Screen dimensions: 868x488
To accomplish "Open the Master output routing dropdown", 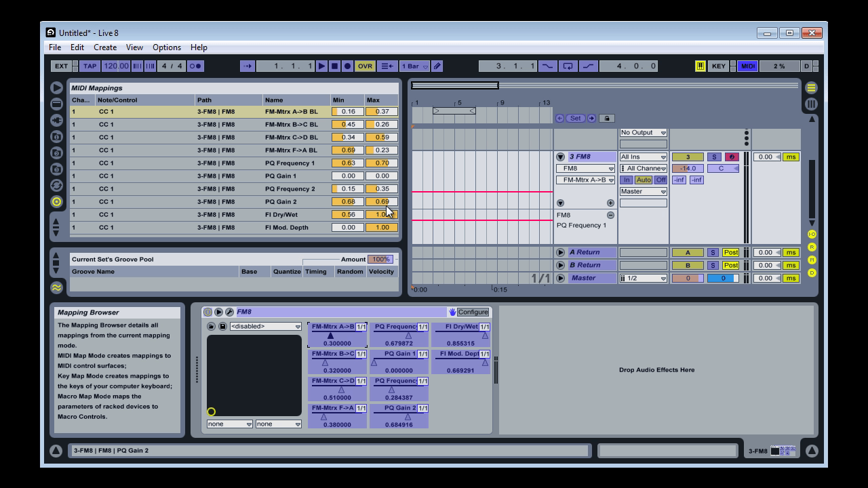I will pos(643,191).
